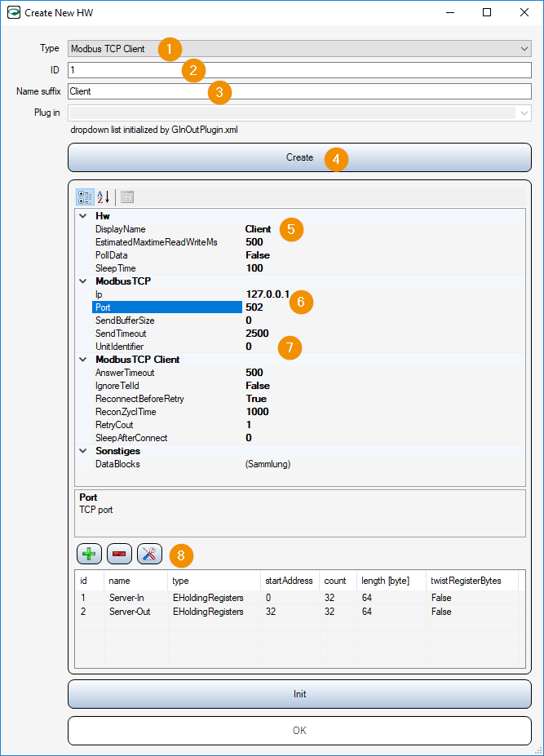Maximize the Create New HW window
The height and width of the screenshot is (756, 544).
click(487, 12)
